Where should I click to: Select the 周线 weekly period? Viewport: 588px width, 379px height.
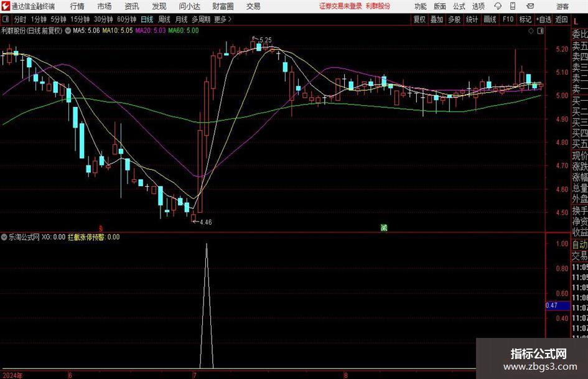(164, 19)
